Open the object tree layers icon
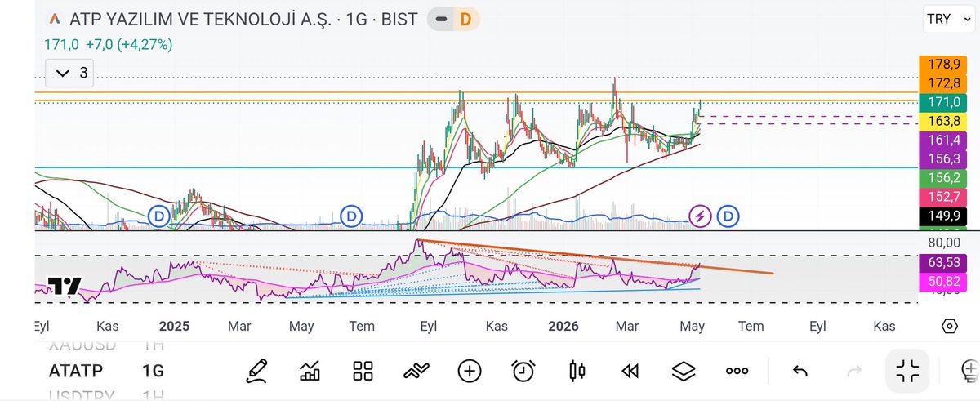The image size is (980, 401). coord(683,371)
